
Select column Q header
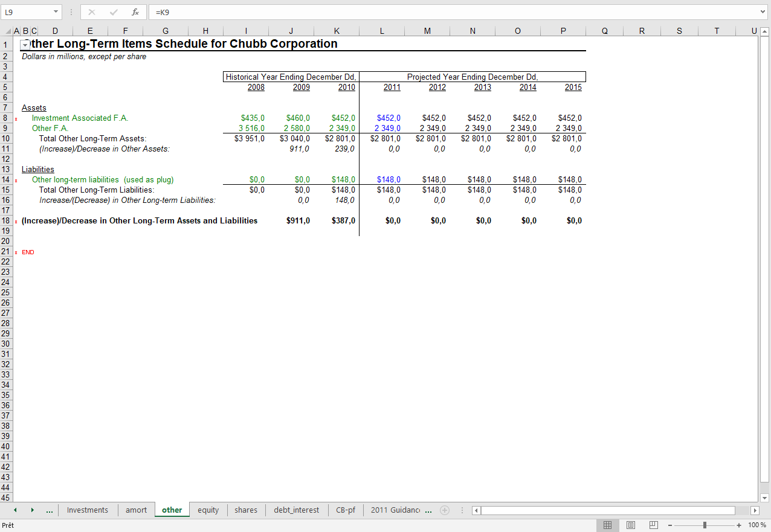(605, 31)
